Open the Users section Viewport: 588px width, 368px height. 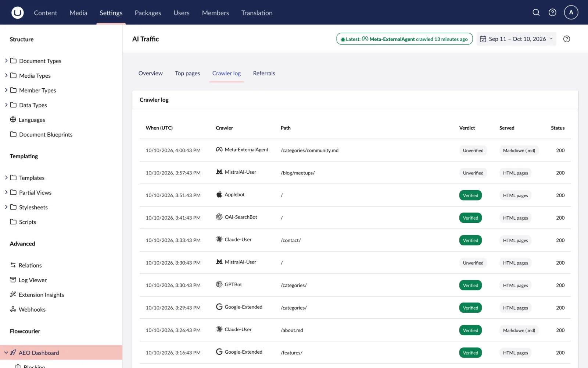coord(182,13)
